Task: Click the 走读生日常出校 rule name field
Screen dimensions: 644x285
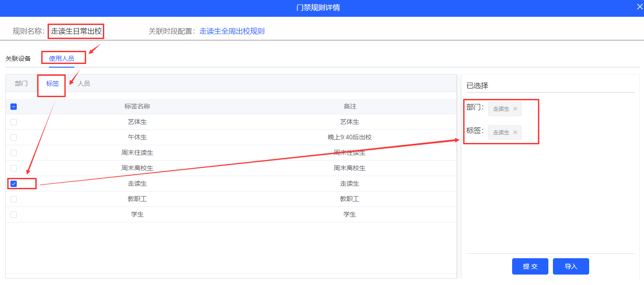Action: pyautogui.click(x=76, y=31)
